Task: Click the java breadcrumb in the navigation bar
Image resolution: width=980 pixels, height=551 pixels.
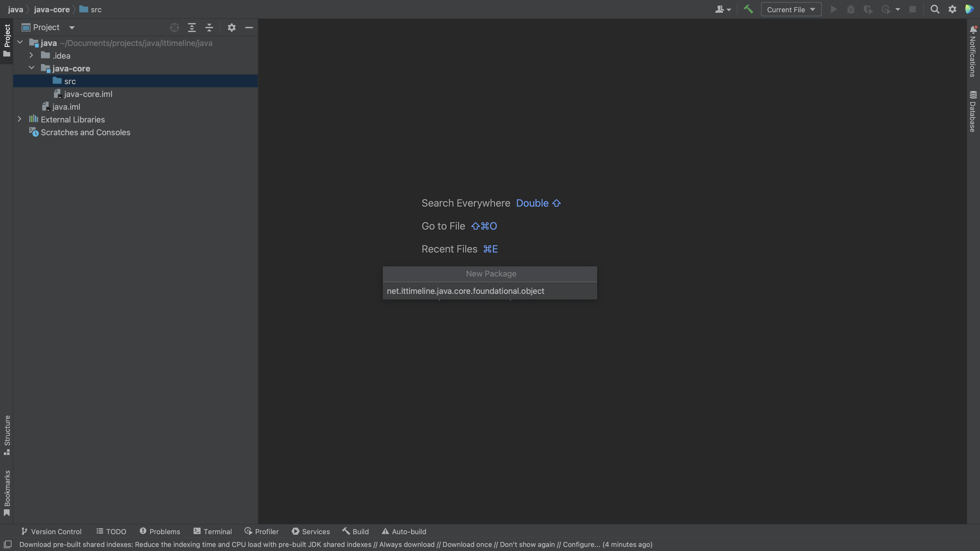Action: coord(16,9)
